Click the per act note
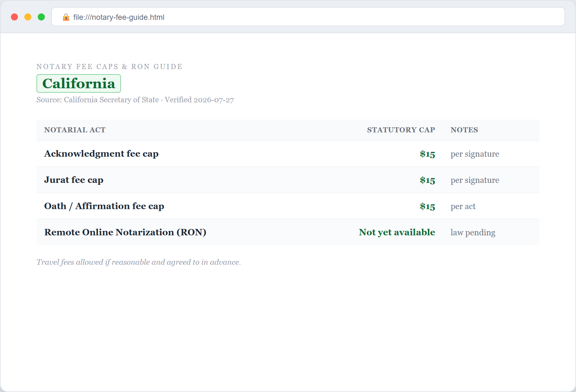Viewport: 576px width, 392px height. pyautogui.click(x=463, y=207)
